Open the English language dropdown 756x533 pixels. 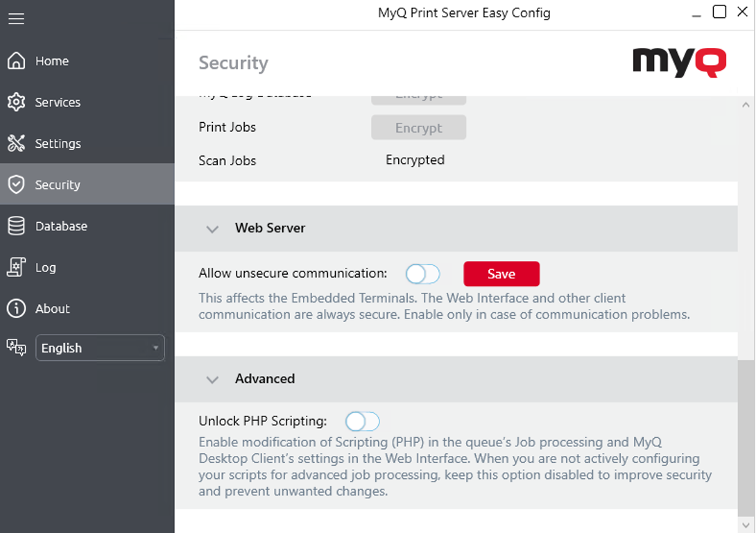point(101,348)
